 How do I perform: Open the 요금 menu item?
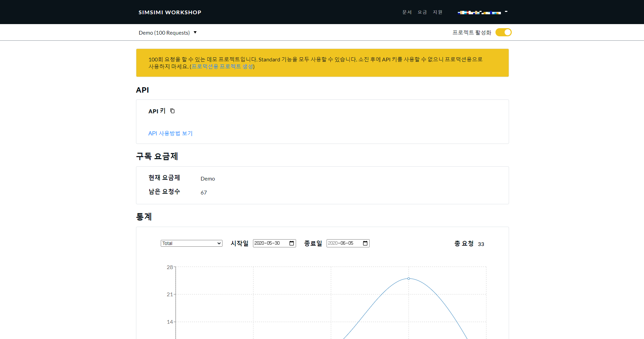[422, 12]
